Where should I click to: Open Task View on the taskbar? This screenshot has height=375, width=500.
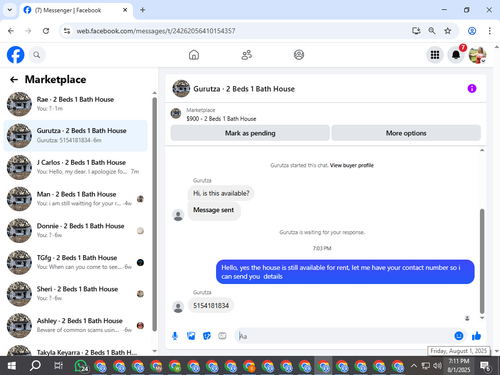pyautogui.click(x=58, y=366)
